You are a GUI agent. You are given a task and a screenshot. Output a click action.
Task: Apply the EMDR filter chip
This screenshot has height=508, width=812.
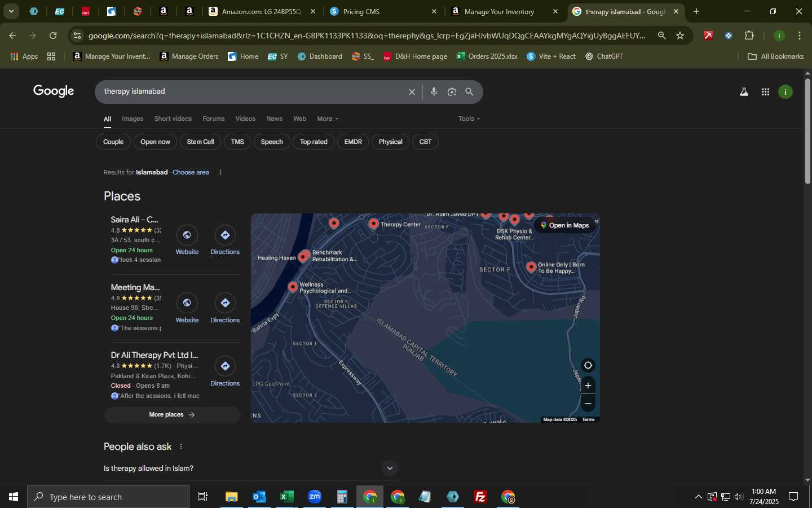353,142
